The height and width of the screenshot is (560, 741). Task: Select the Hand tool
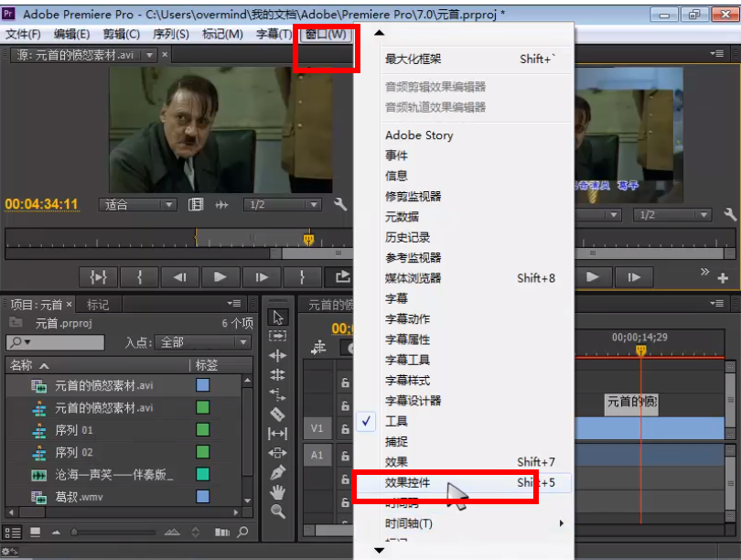278,492
